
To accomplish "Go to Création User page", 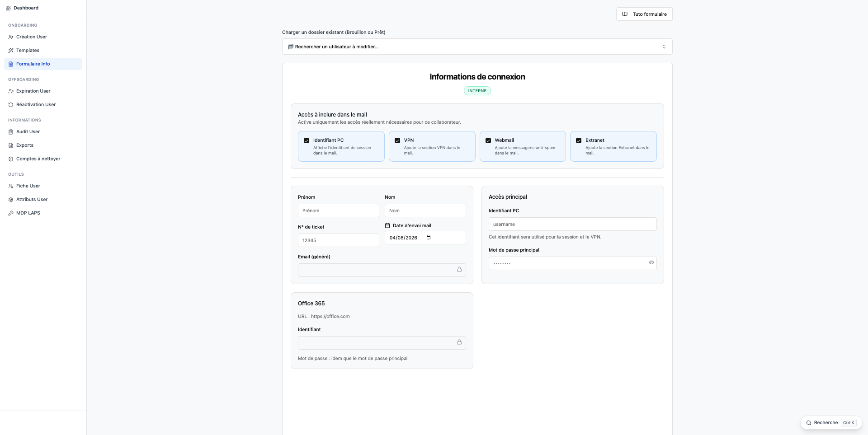I will pos(43,37).
